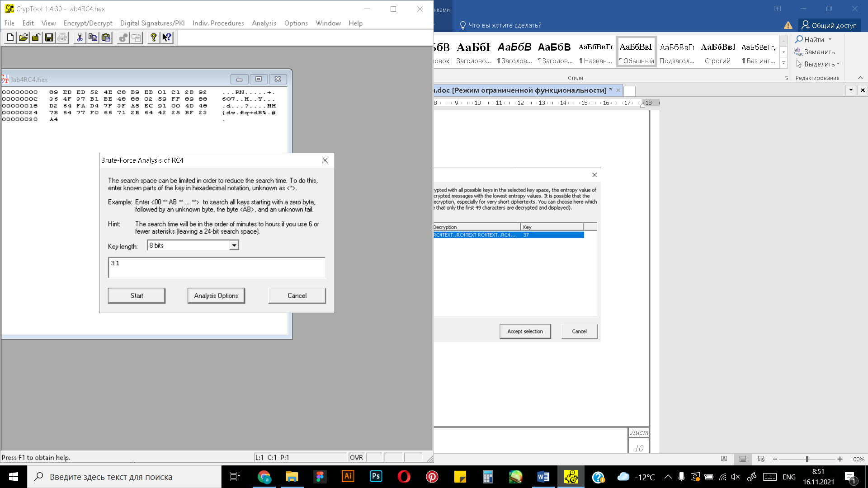Maximize the lab4RC4.hex child window

(x=259, y=79)
